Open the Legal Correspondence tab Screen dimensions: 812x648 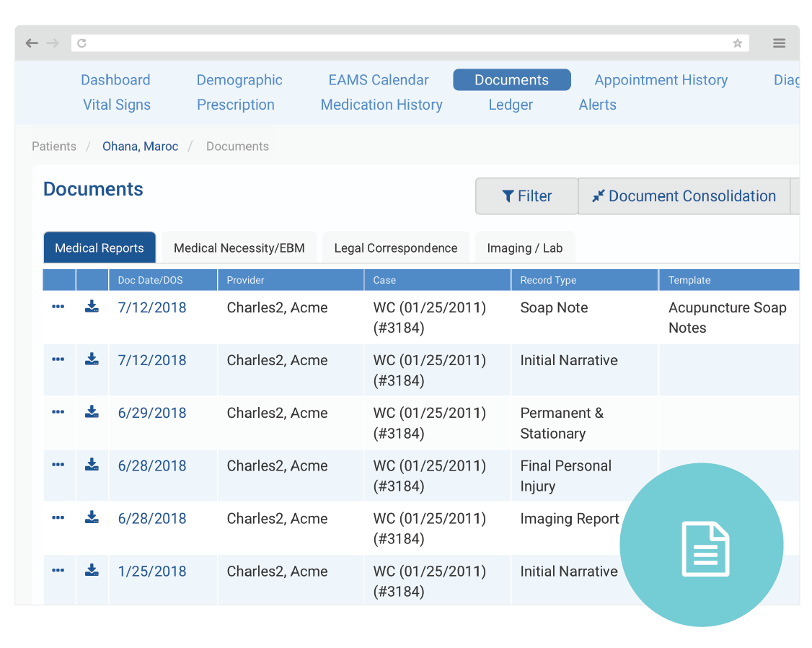pos(396,248)
